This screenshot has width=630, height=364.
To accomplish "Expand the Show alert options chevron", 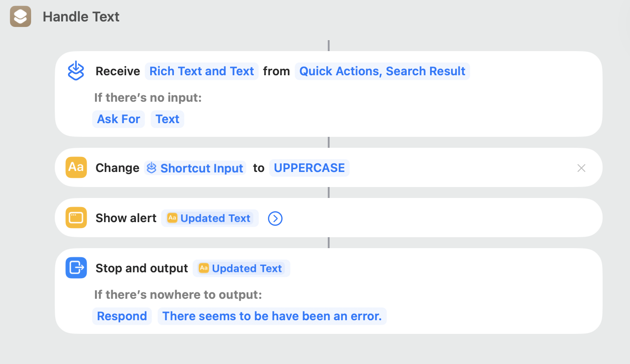I will [275, 218].
